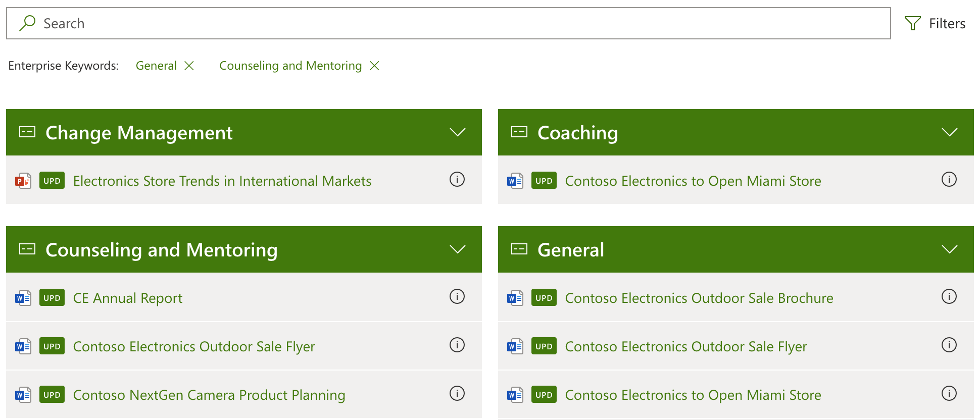Open Electronics Store Trends in International Markets
The image size is (980, 420).
[222, 181]
